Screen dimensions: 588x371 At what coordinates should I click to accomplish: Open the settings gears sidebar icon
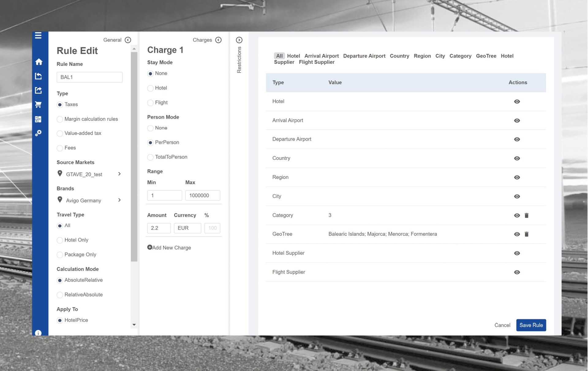pos(38,133)
